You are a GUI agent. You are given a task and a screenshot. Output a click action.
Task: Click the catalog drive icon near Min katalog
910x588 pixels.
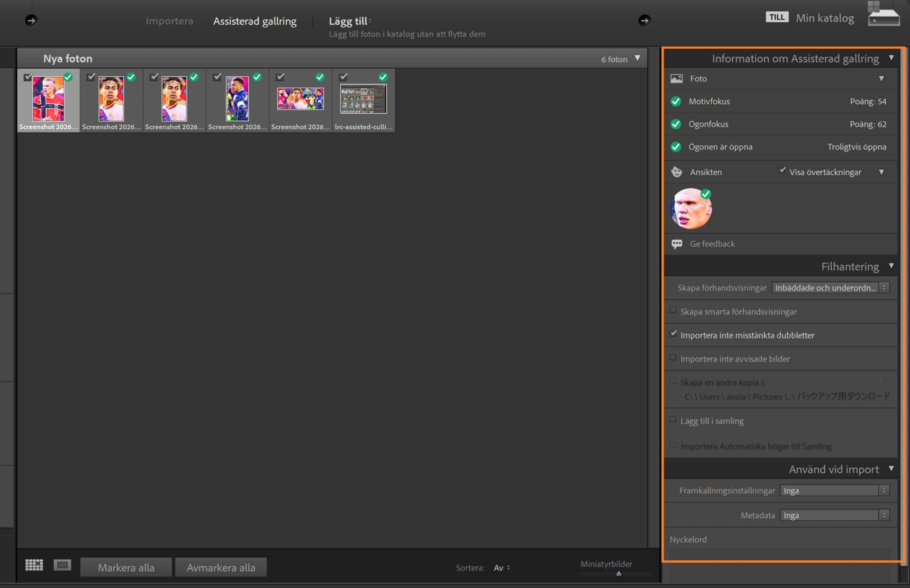[883, 14]
